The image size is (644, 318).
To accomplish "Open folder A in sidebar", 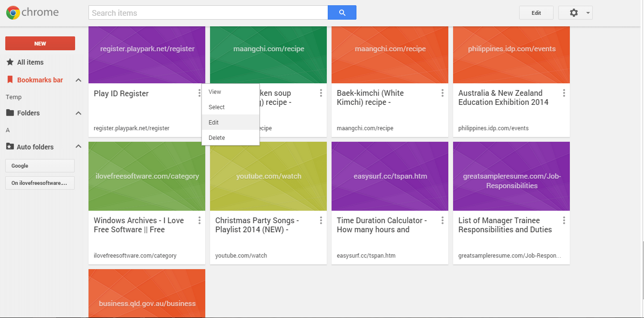I will click(x=8, y=130).
